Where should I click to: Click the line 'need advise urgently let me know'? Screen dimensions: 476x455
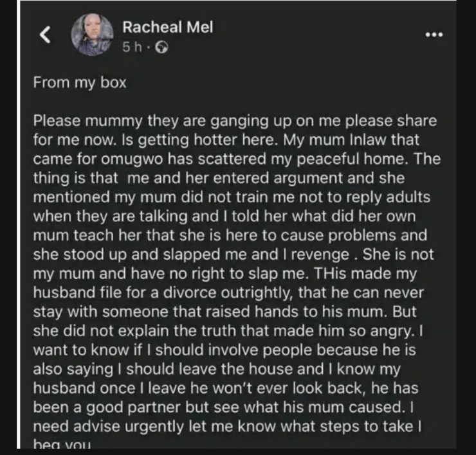227,427
